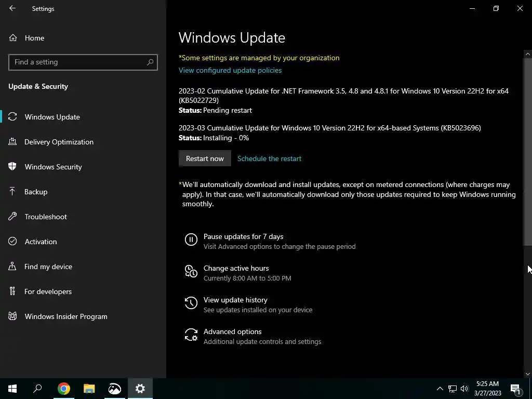Viewport: 532px width, 399px height.
Task: Click the Update & Security heading
Action: [38, 86]
